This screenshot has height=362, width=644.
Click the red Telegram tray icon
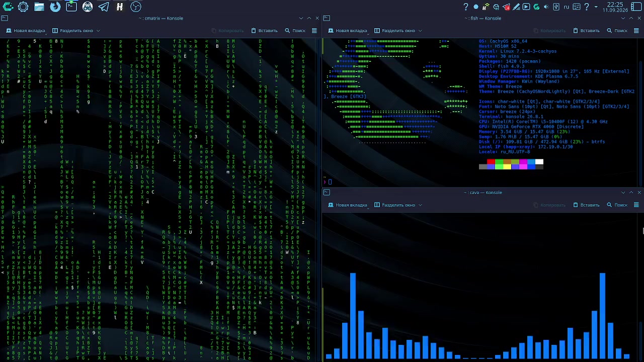coord(506,7)
